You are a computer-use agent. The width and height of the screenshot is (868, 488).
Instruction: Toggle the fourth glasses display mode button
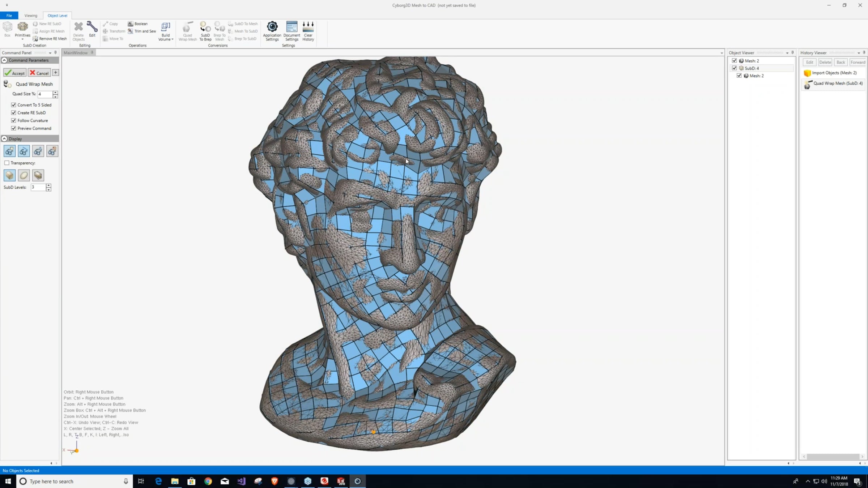52,151
